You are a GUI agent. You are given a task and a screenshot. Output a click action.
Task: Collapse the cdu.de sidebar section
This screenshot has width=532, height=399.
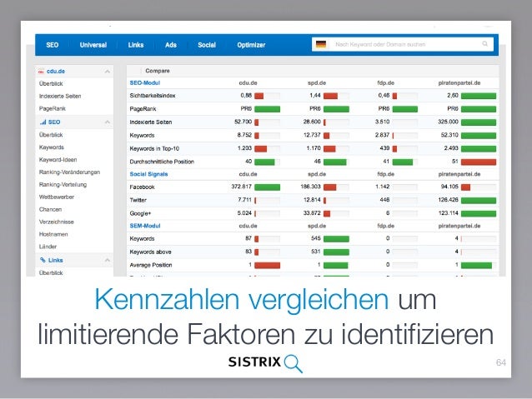point(108,72)
